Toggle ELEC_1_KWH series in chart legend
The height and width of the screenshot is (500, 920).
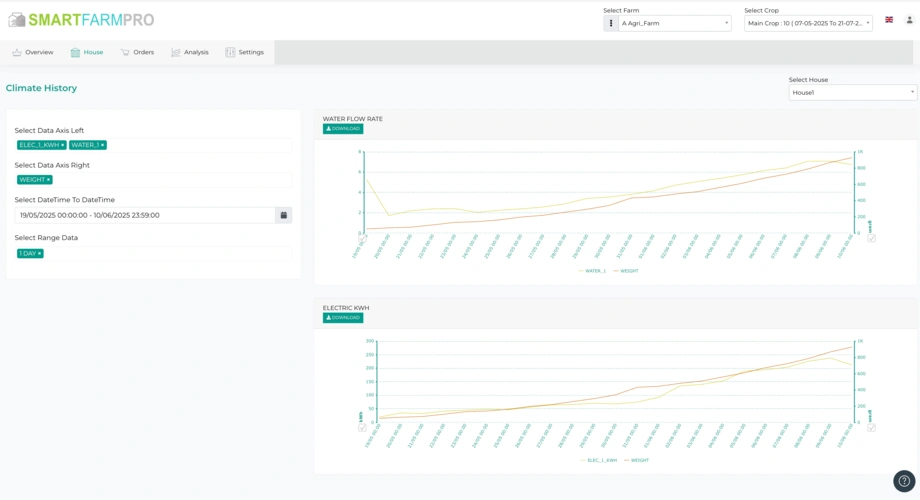click(598, 461)
